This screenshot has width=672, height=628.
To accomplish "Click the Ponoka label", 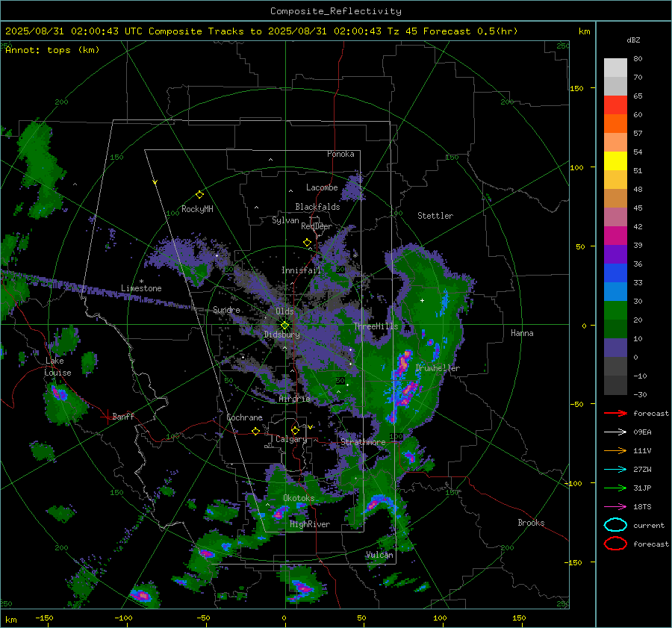I will tap(340, 154).
